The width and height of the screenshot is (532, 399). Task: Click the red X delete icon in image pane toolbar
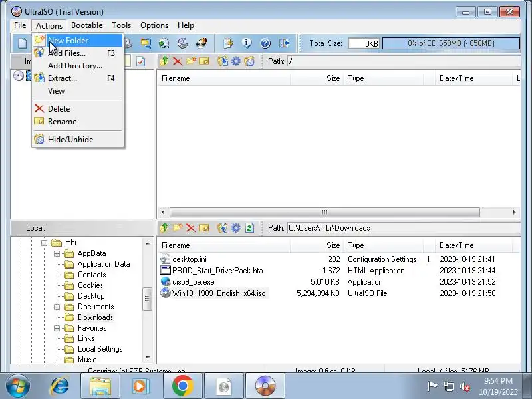178,61
